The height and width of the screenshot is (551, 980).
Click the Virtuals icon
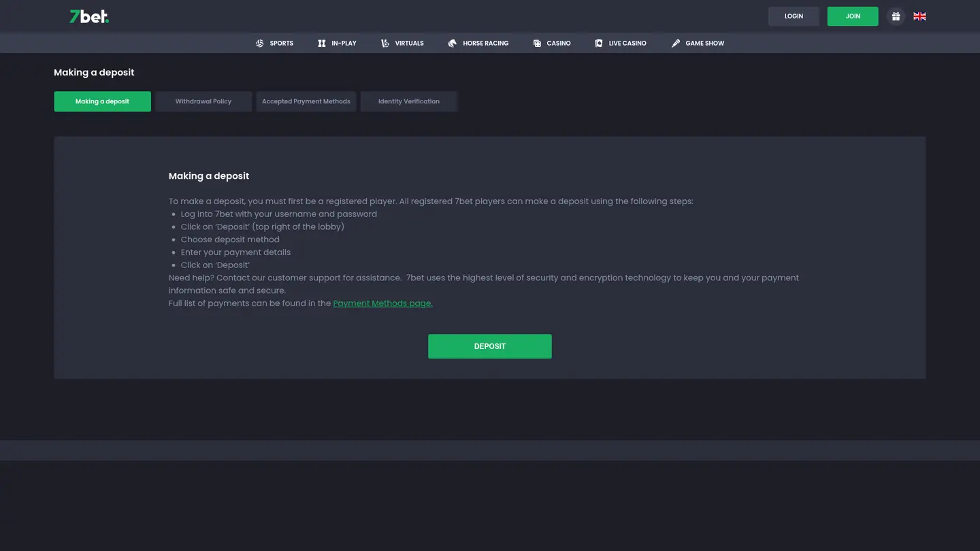385,43
